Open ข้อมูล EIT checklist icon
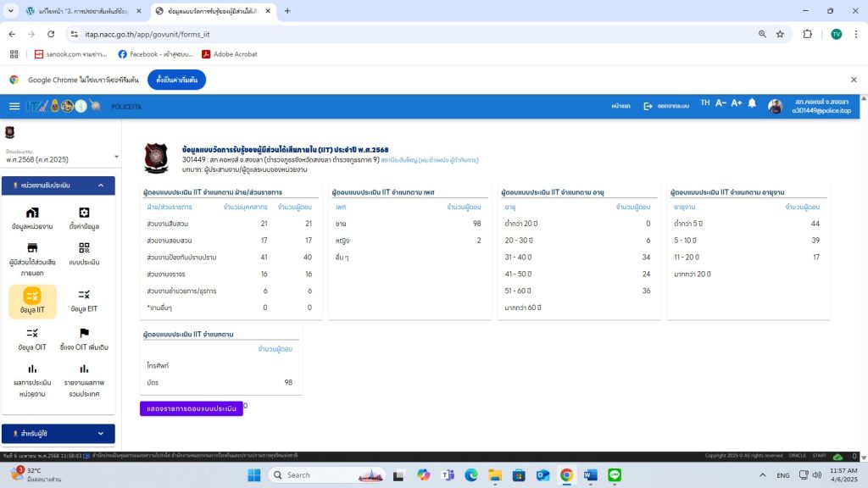 (x=84, y=295)
